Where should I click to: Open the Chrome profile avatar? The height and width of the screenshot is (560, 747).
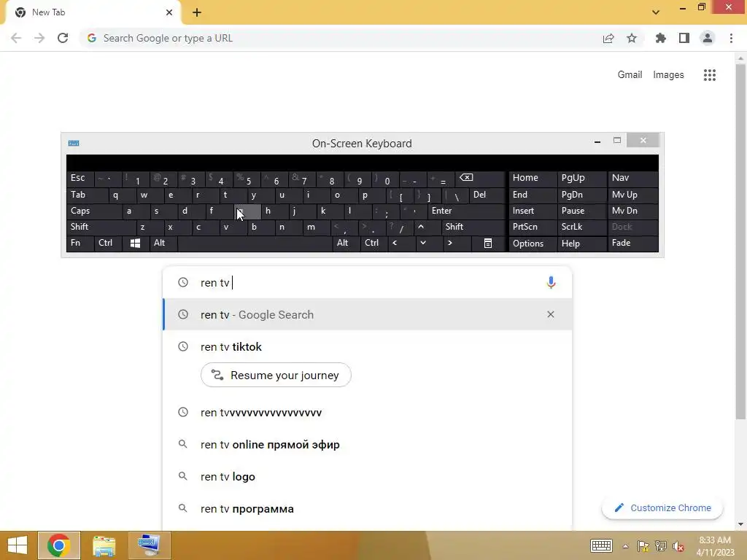(x=708, y=38)
